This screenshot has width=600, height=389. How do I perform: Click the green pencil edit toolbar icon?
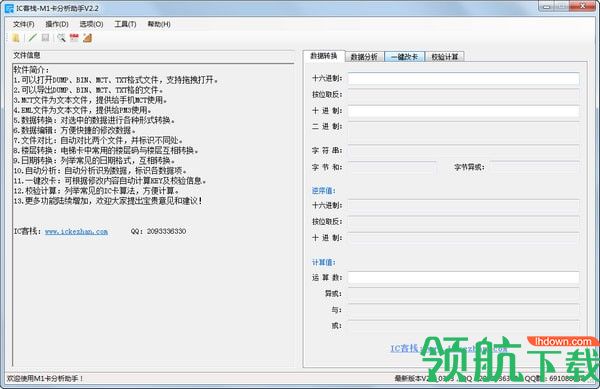point(33,38)
